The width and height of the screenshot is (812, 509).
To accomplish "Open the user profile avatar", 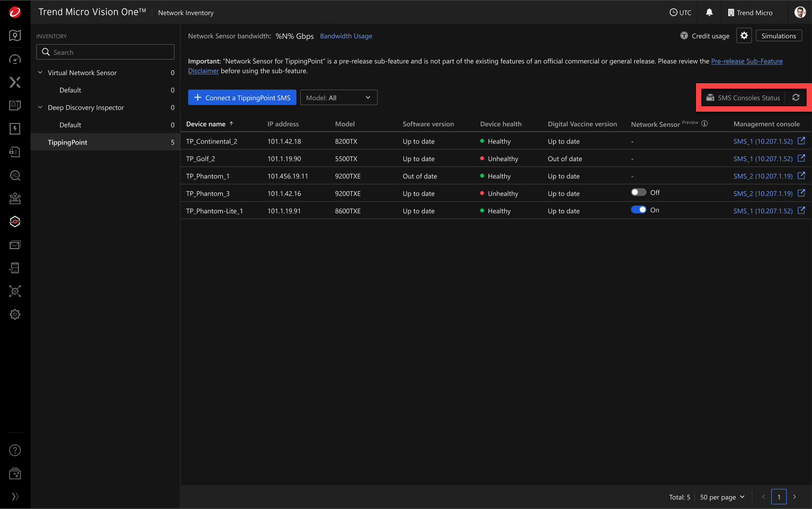I will coord(800,12).
